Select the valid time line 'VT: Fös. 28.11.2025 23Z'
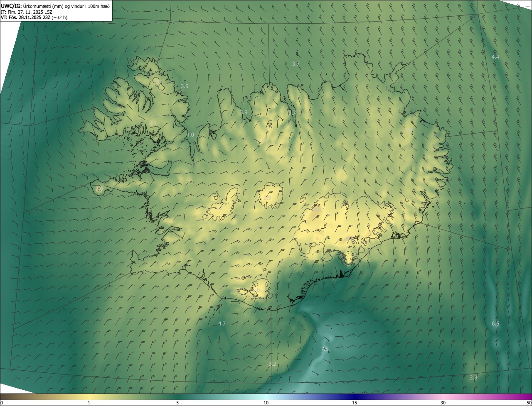The height and width of the screenshot is (406, 532). pyautogui.click(x=34, y=17)
